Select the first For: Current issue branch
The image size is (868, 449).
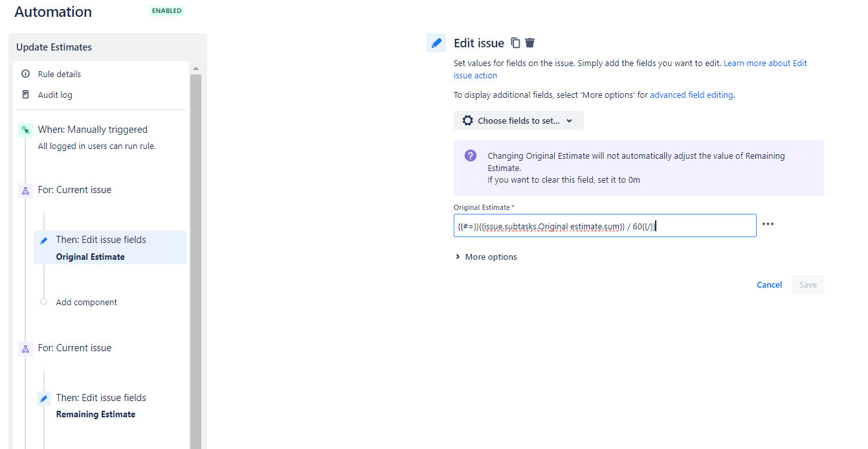coord(74,190)
